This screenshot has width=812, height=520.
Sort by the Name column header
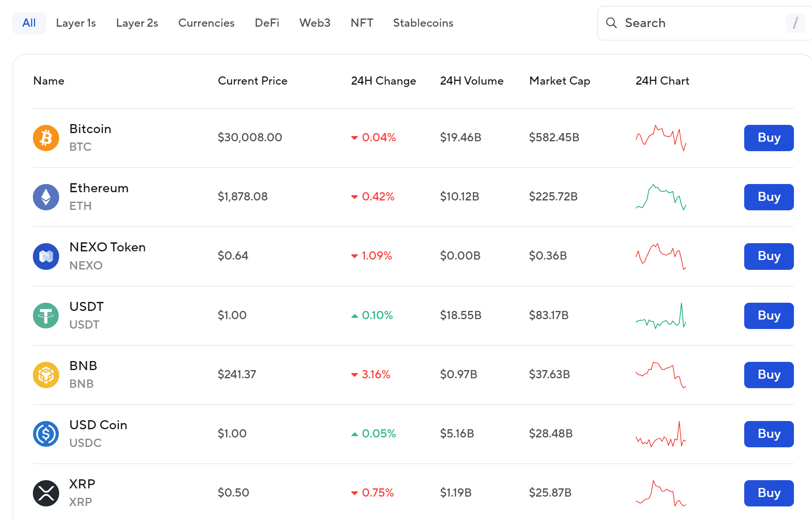(49, 81)
